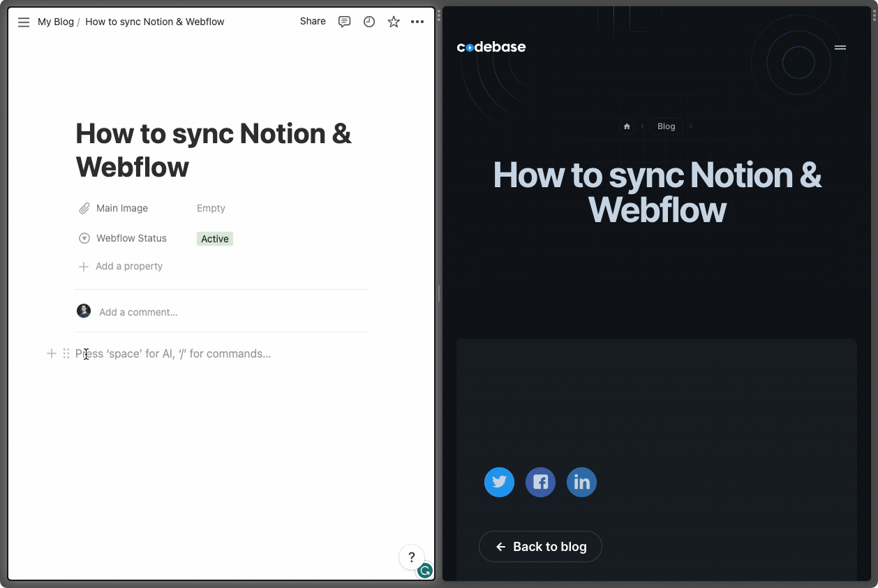Share post via Twitter icon

click(499, 482)
